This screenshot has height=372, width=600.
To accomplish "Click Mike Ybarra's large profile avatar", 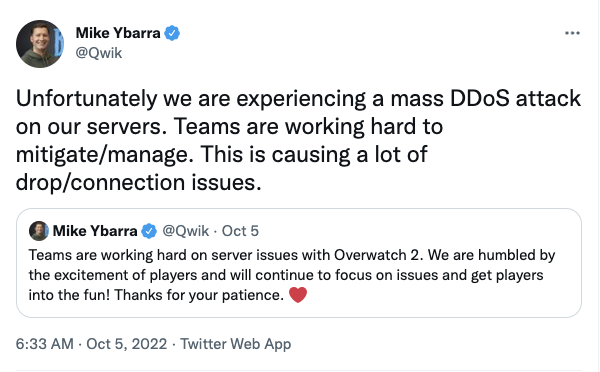I will 40,44.
